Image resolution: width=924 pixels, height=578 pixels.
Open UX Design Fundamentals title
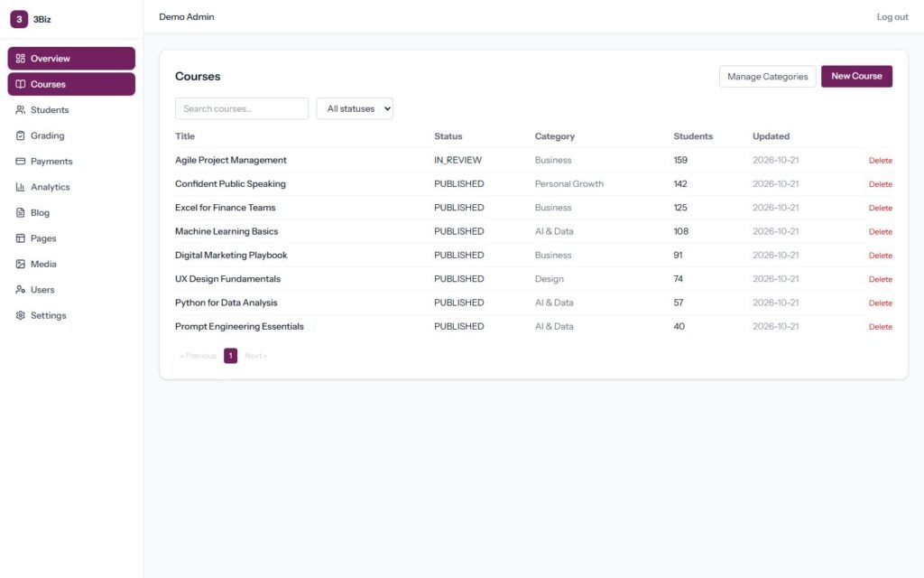pos(227,278)
